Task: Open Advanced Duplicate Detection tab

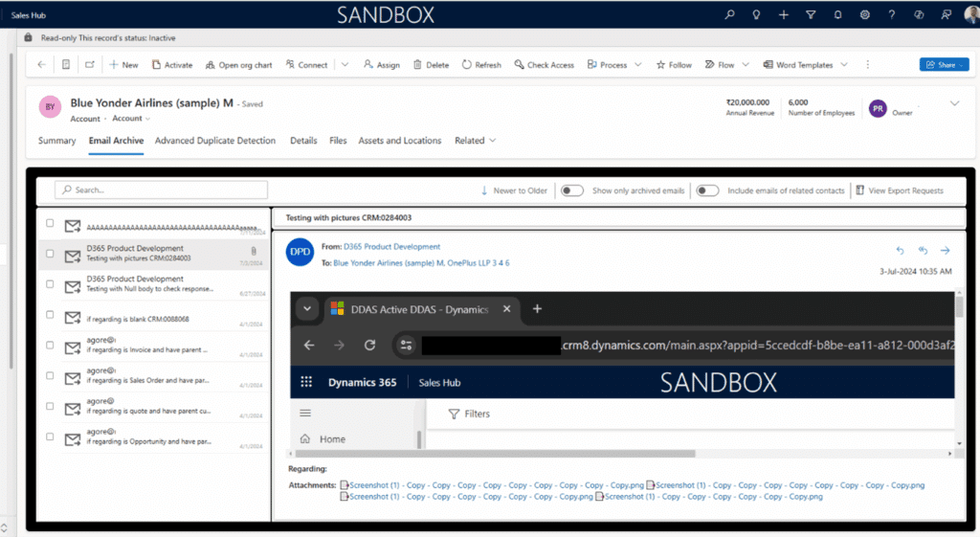Action: [x=215, y=141]
